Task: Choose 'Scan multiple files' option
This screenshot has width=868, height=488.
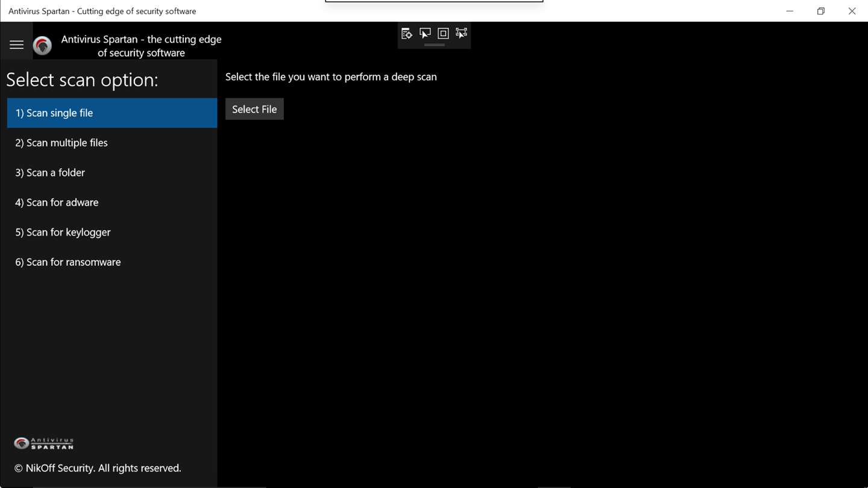Action: 112,143
